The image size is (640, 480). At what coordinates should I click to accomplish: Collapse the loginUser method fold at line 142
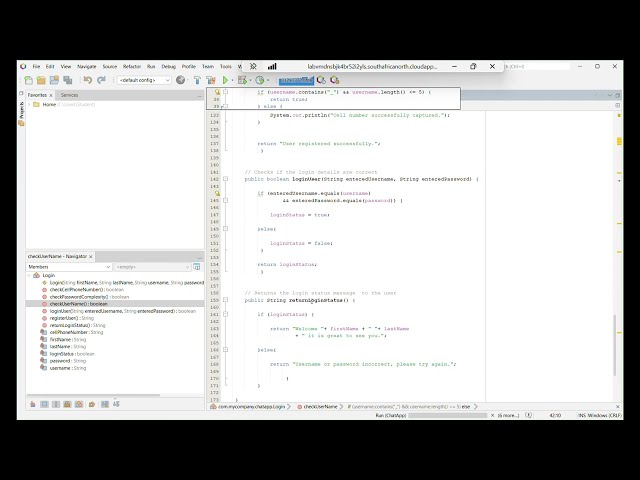[x=225, y=179]
